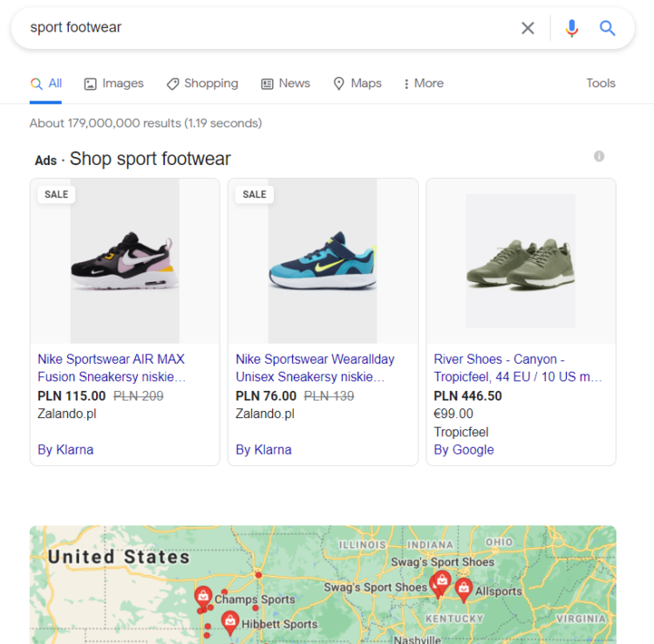This screenshot has width=654, height=644.
Task: Click Swag's Sport Shoes map pin
Action: tap(442, 581)
